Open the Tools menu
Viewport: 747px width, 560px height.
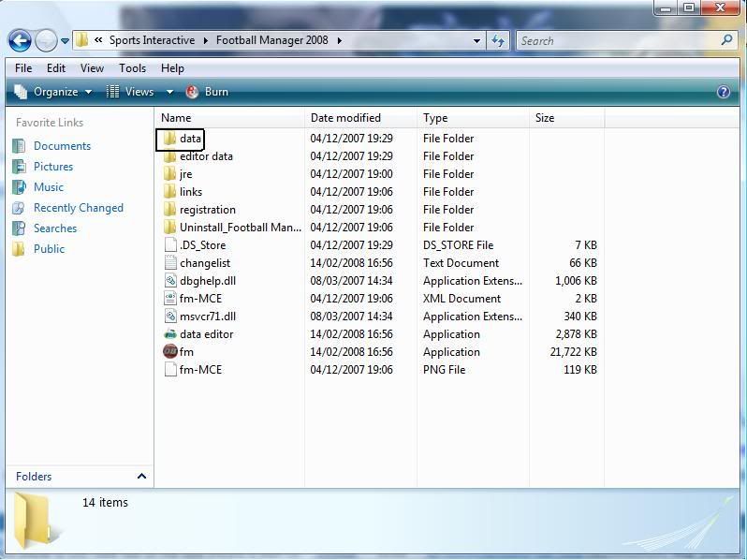tap(132, 68)
